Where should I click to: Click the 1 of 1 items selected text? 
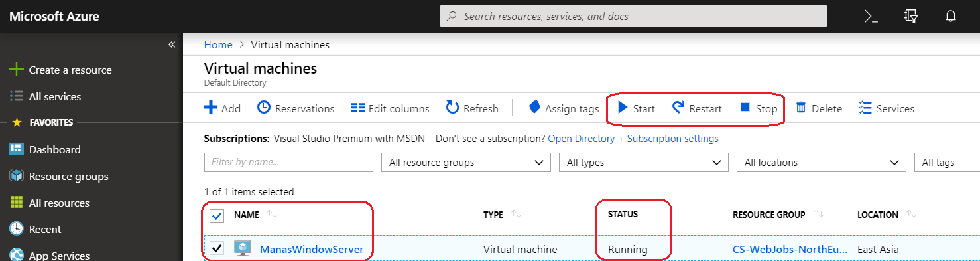pyautogui.click(x=249, y=191)
